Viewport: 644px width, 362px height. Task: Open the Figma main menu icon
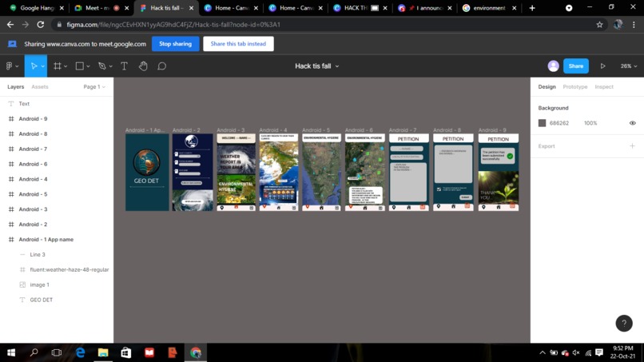pos(10,66)
